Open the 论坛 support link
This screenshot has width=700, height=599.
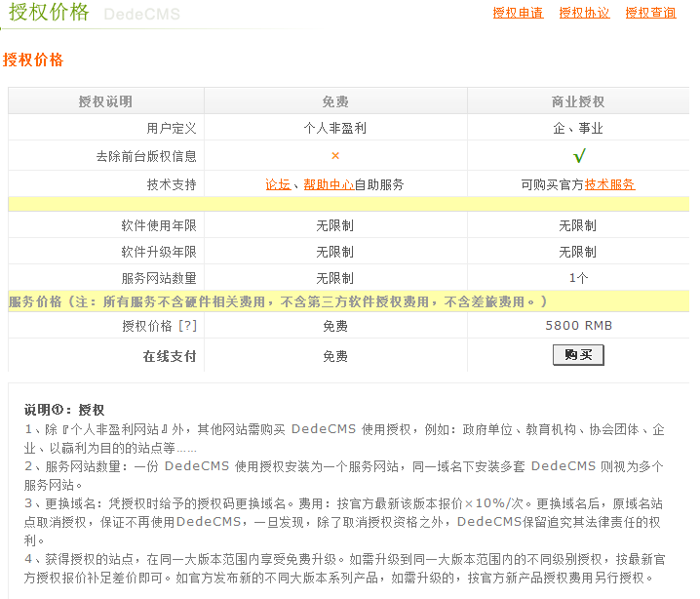(x=278, y=184)
